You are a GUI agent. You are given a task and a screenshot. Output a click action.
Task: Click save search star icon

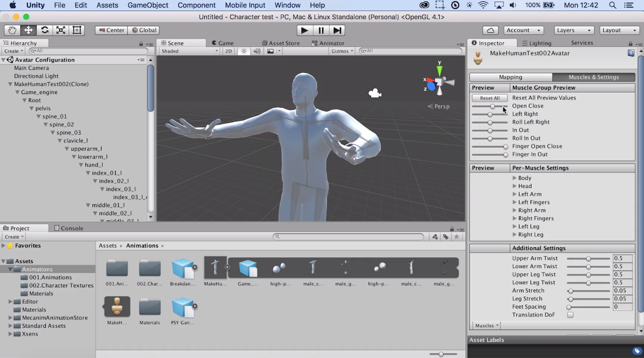456,237
